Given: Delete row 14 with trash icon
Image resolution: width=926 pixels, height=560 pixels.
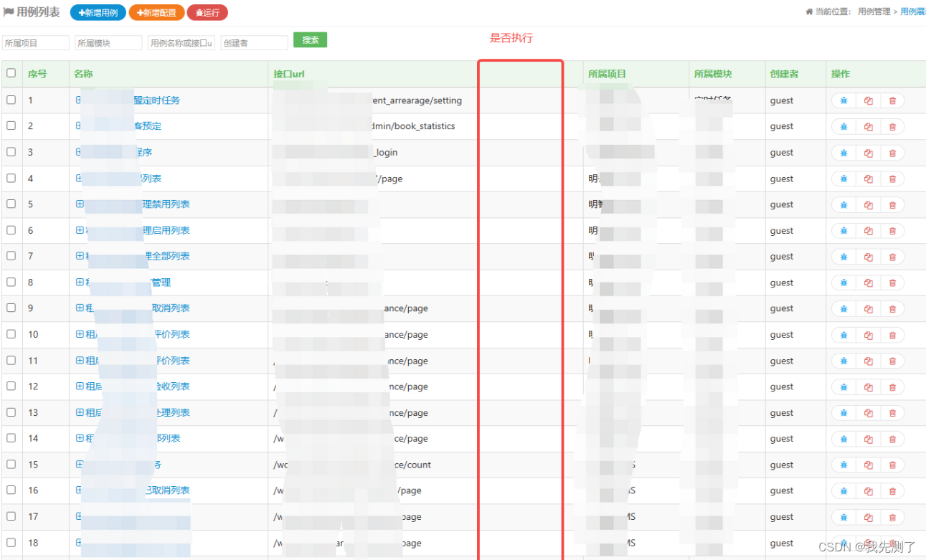Looking at the screenshot, I should [892, 439].
